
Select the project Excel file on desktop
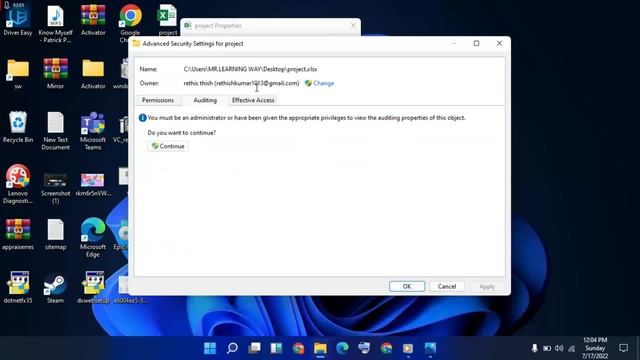point(167,20)
